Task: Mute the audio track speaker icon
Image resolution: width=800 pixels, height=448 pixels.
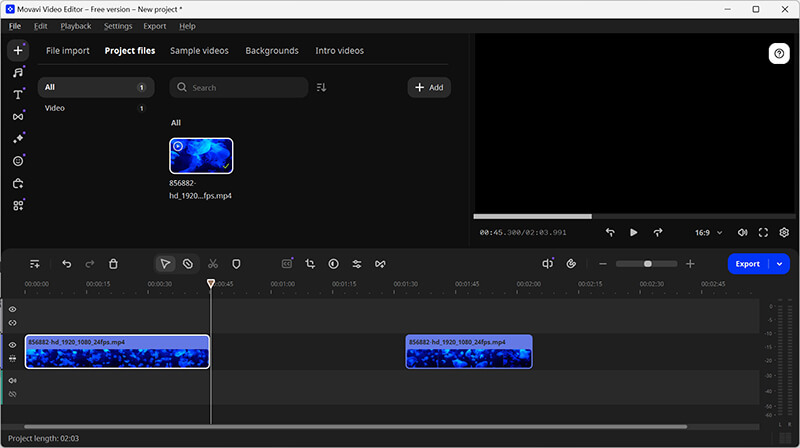Action: (x=12, y=381)
